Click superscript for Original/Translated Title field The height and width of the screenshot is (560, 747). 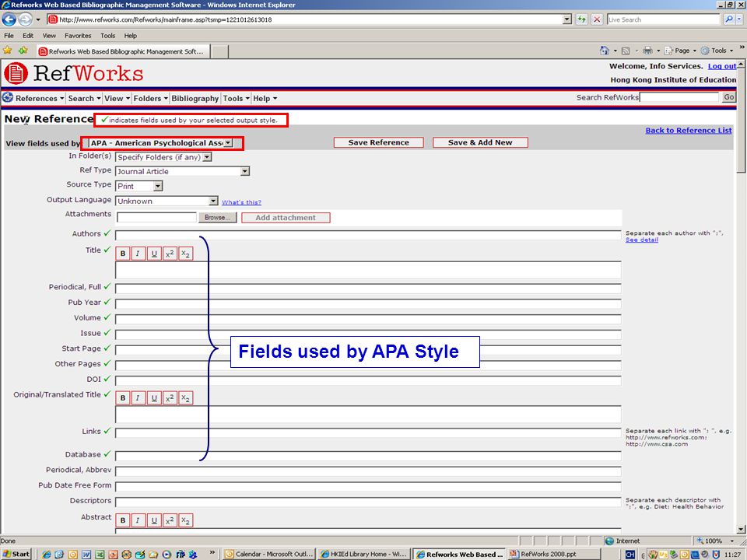(x=170, y=398)
